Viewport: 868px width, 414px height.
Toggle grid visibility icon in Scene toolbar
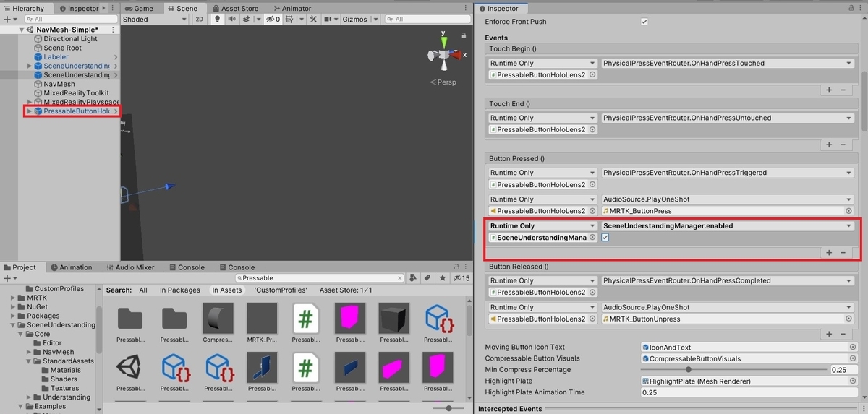(x=291, y=20)
